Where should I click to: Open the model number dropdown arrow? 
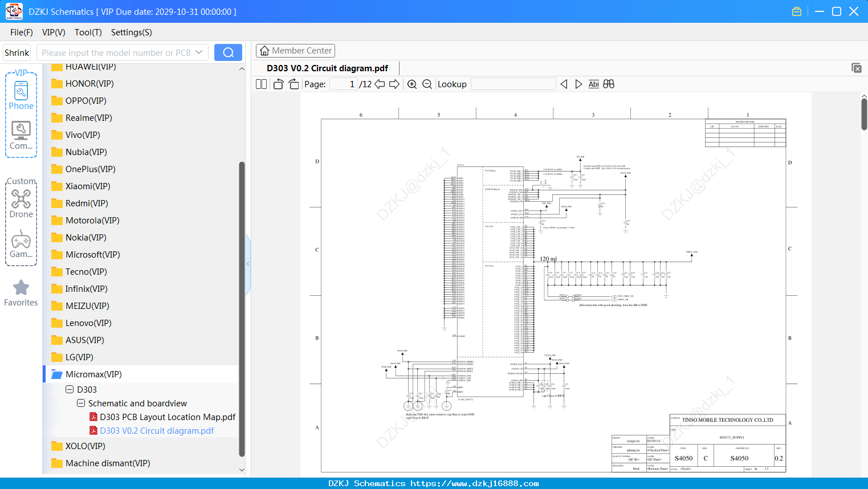[199, 52]
